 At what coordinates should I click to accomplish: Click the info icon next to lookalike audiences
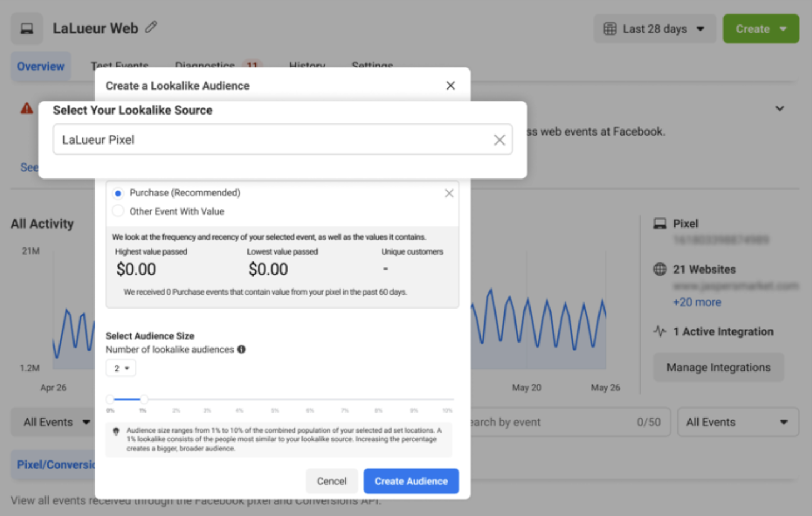tap(241, 349)
